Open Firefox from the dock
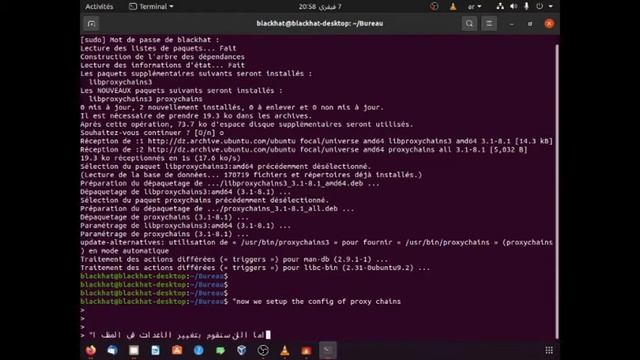This screenshot has height=360, width=640. coord(91,350)
